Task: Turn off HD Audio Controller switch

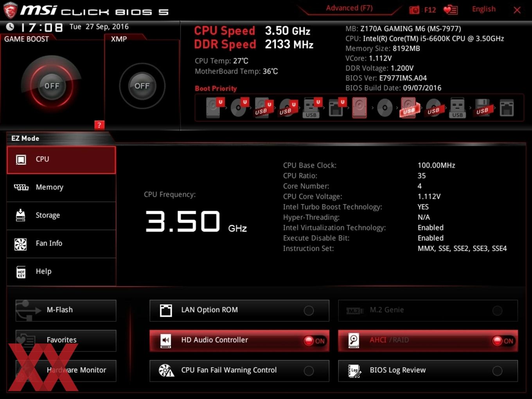Action: [315, 341]
